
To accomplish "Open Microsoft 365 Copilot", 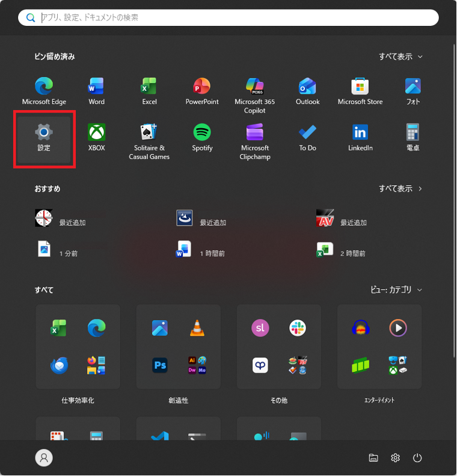I will pos(255,94).
